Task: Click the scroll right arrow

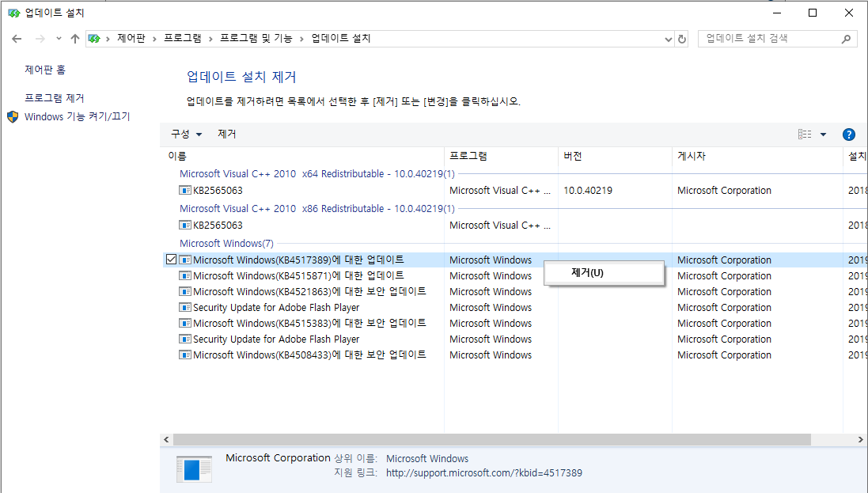Action: pyautogui.click(x=860, y=440)
